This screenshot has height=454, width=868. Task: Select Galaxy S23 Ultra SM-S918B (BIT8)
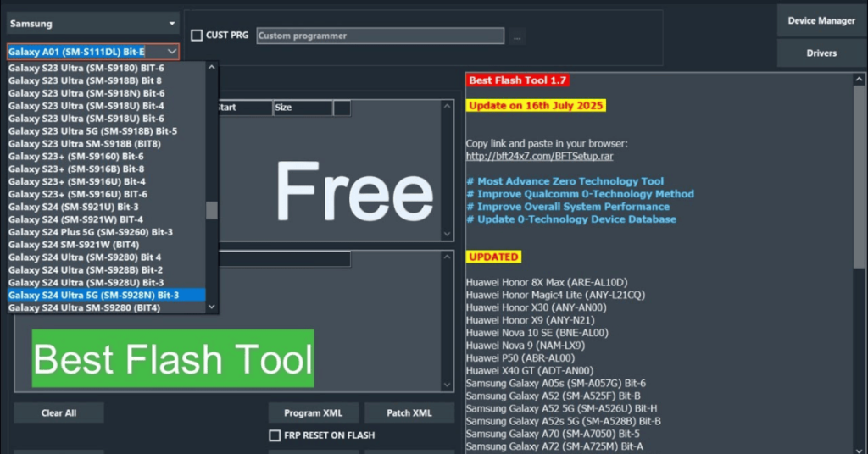(x=106, y=144)
